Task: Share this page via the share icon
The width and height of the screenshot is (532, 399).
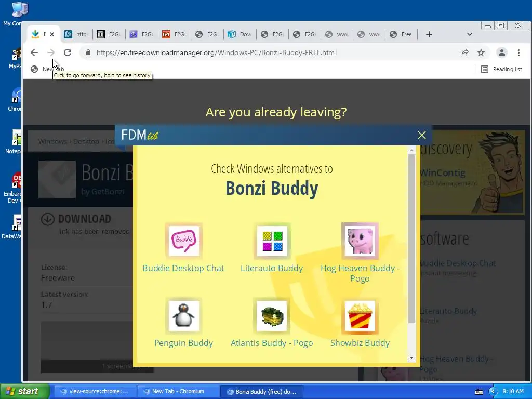Action: 464,52
